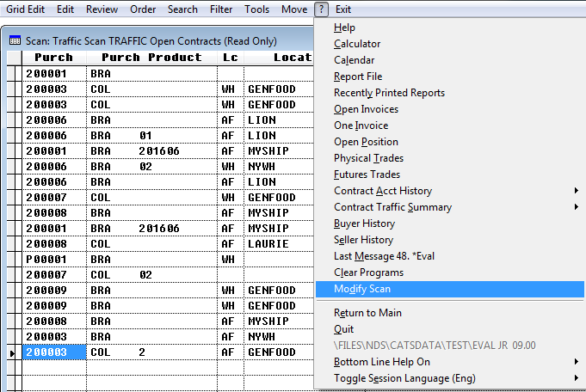Image resolution: width=586 pixels, height=392 pixels.
Task: Open the Grid Edit menu
Action: (26, 9)
